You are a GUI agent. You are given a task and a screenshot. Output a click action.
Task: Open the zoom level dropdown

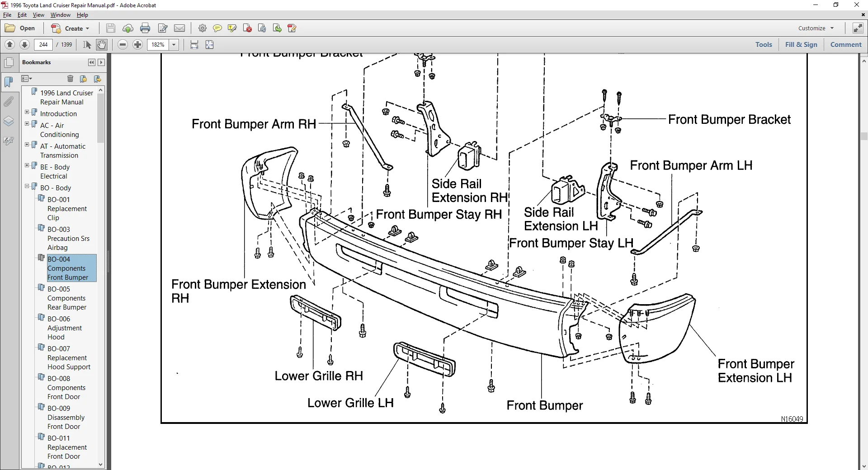[x=174, y=45]
